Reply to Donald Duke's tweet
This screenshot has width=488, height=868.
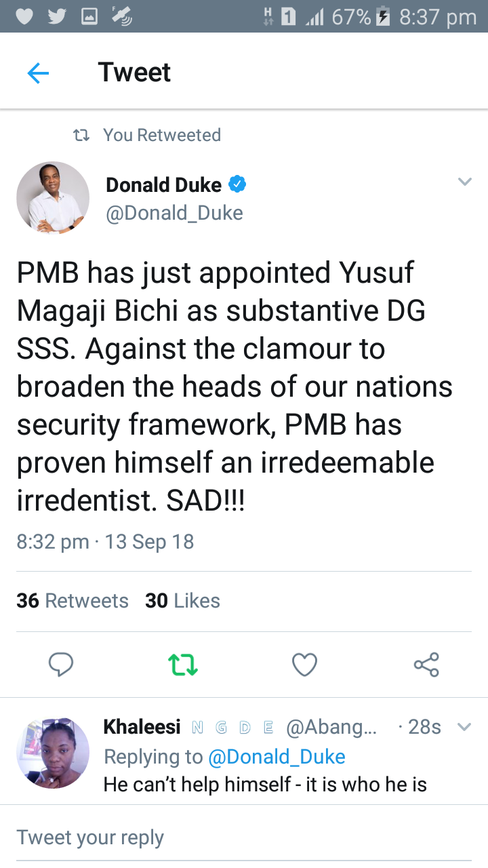[61, 665]
